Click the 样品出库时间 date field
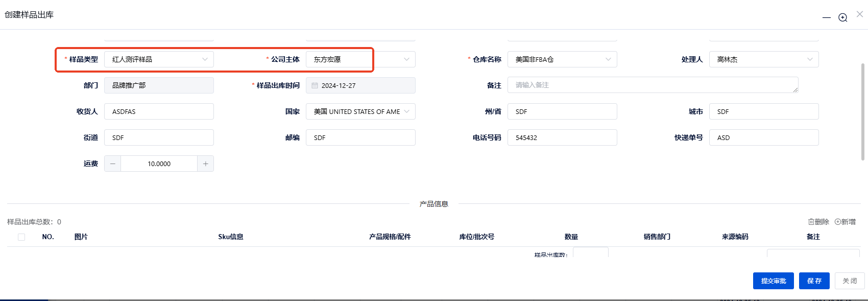Viewport: 868px width, 301px height. tap(360, 85)
